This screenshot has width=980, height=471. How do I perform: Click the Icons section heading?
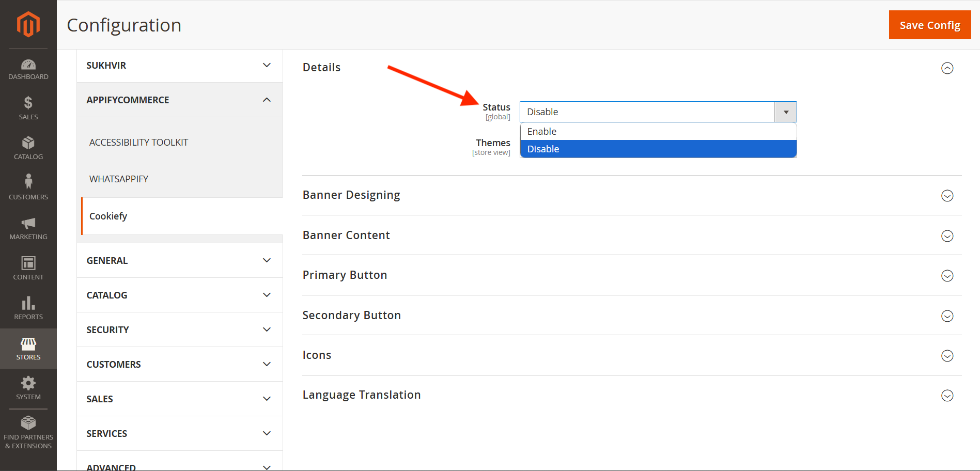(x=317, y=355)
